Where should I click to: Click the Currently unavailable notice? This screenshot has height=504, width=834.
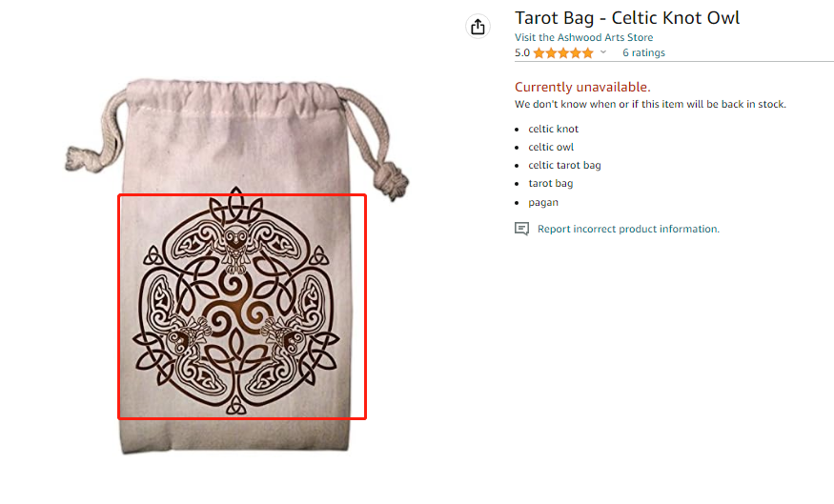[x=582, y=87]
